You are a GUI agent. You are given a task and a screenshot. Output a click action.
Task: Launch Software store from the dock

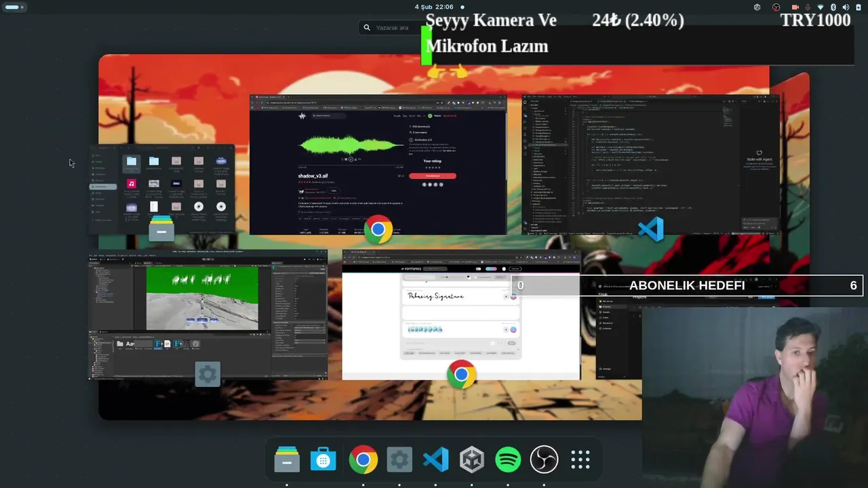click(x=323, y=460)
